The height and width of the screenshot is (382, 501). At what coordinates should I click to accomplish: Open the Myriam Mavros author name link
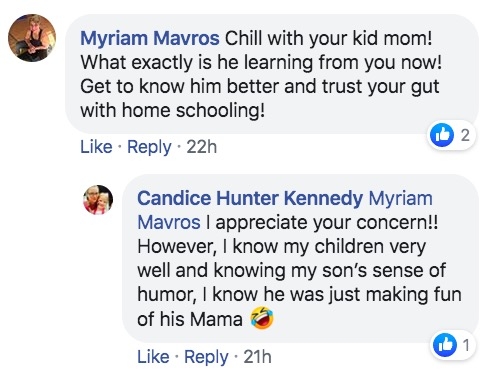pos(150,39)
